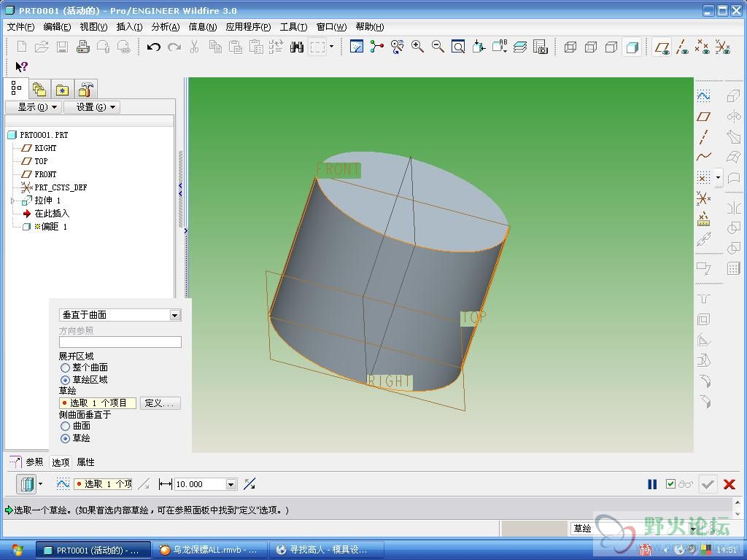Click the Zoom In magnifier
The image size is (747, 560).
click(418, 47)
